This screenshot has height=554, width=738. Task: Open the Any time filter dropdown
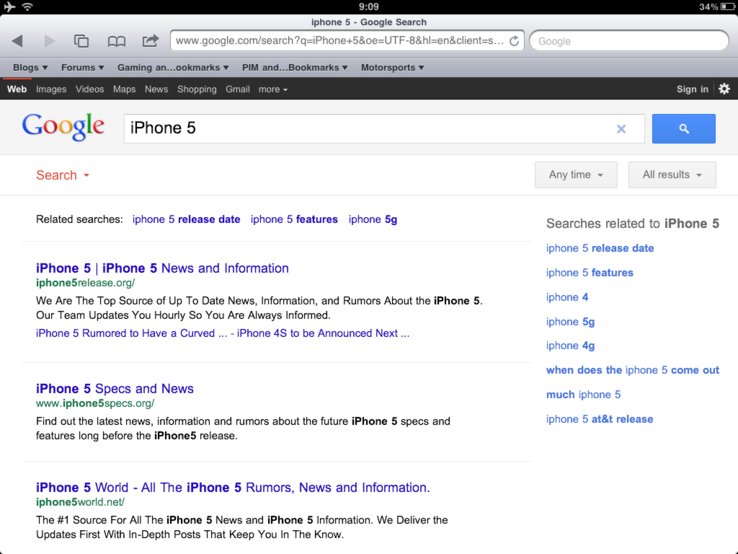click(x=576, y=175)
